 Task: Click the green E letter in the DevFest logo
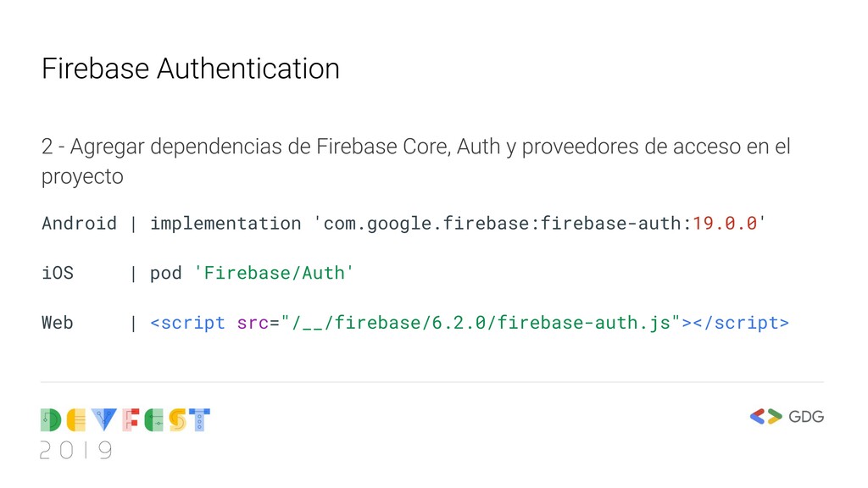[x=154, y=420]
